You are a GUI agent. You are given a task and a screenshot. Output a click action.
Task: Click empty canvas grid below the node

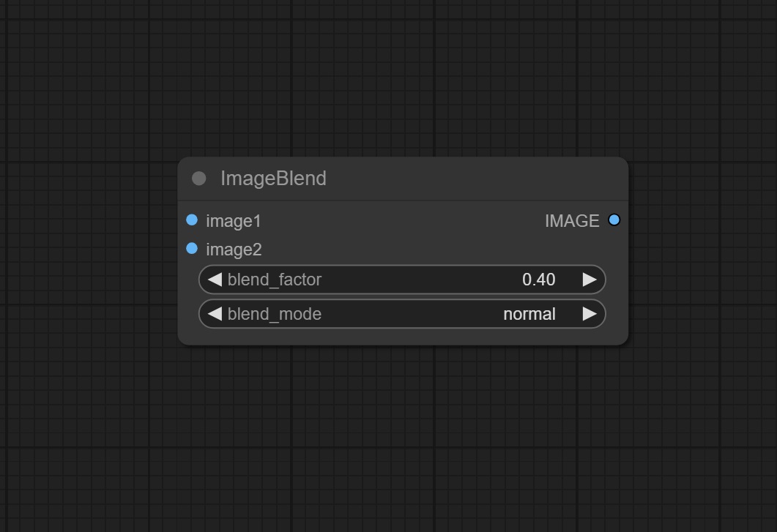click(403, 439)
